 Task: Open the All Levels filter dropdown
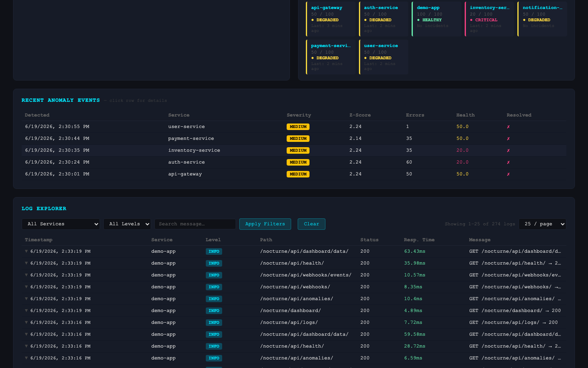[x=127, y=224]
